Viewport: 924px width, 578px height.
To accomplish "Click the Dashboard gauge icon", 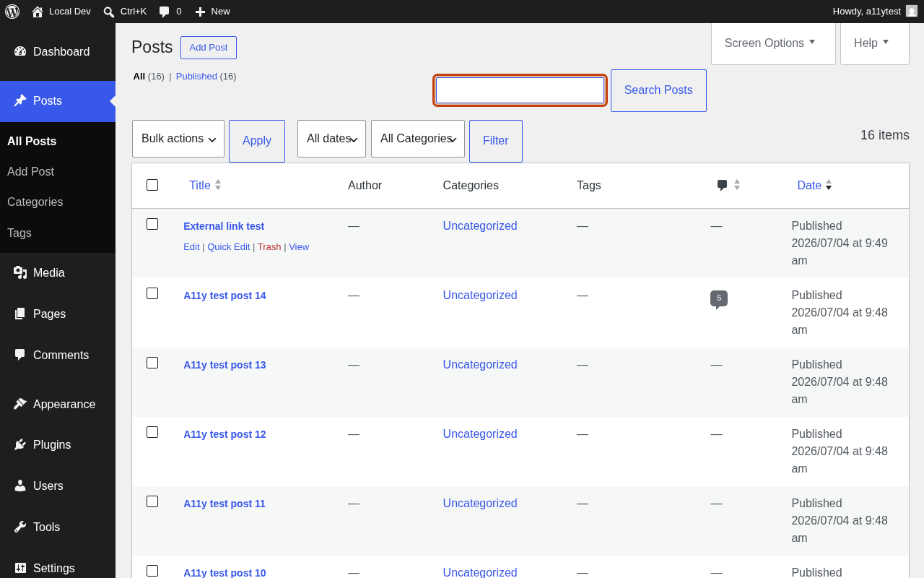I will click(20, 51).
